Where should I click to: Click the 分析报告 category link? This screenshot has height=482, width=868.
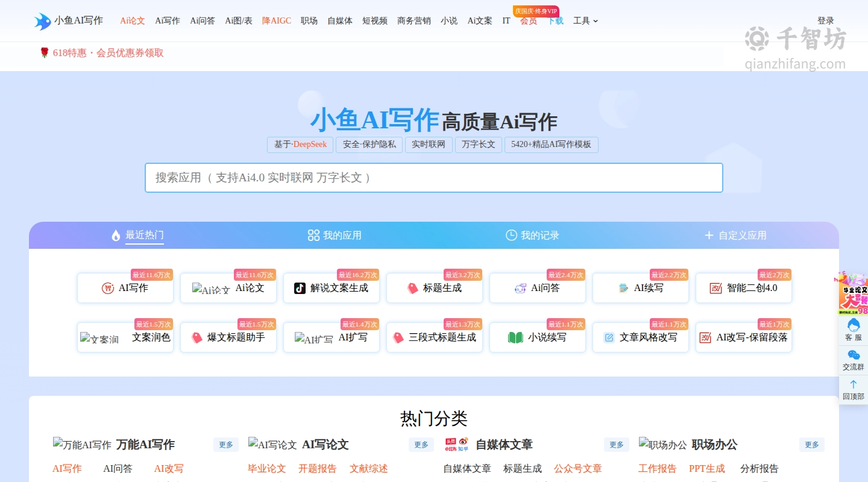(759, 469)
